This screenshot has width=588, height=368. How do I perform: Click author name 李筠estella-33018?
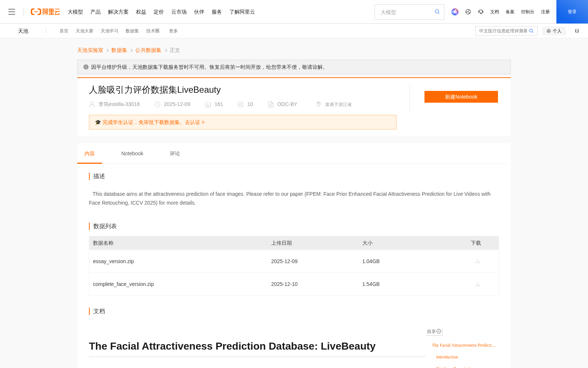[x=119, y=104]
